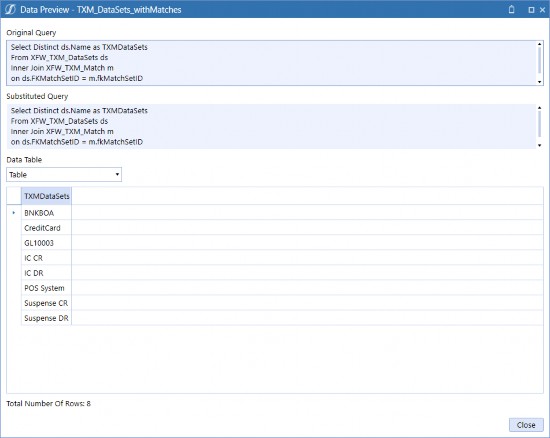Viewport: 550px width, 438px height.
Task: Close the dialog with the X icon
Action: (542, 10)
